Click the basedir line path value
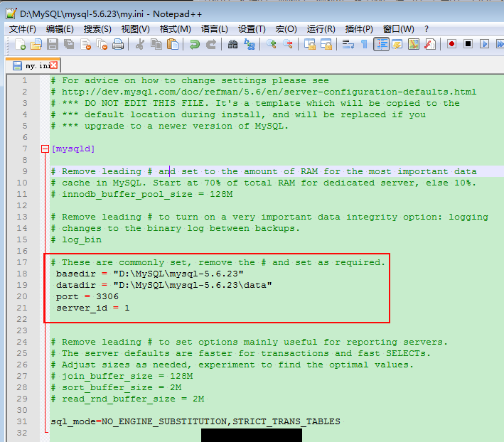The image size is (504, 442). [178, 274]
